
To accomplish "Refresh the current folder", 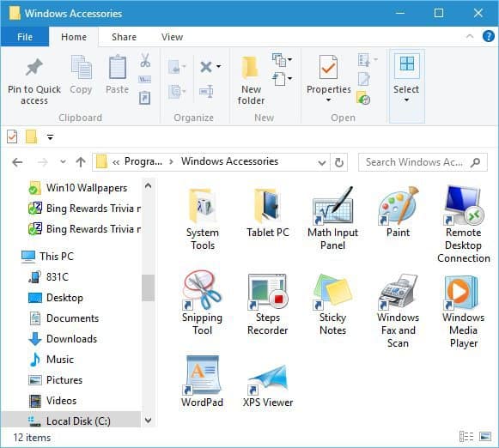I will point(339,162).
